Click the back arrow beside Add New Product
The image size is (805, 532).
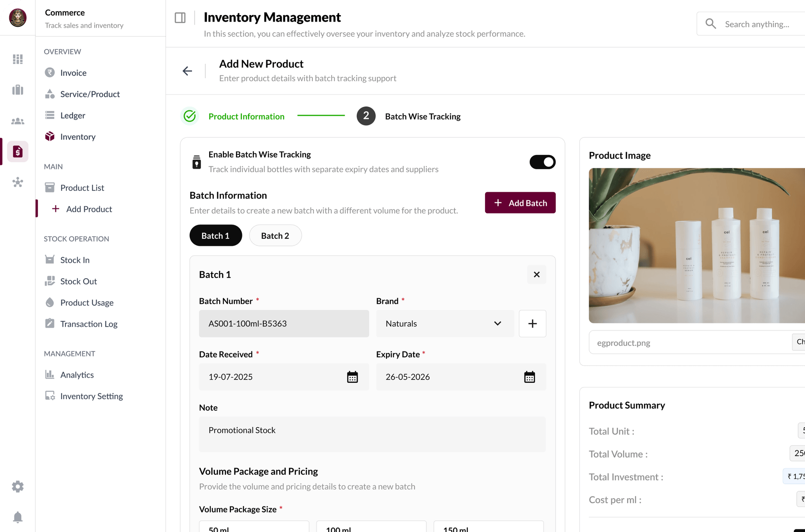click(x=187, y=71)
